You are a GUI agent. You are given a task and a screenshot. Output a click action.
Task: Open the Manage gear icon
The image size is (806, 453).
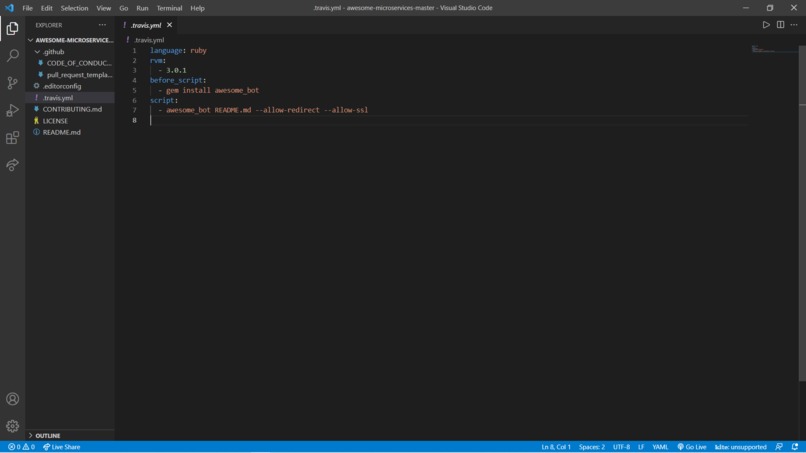[12, 426]
